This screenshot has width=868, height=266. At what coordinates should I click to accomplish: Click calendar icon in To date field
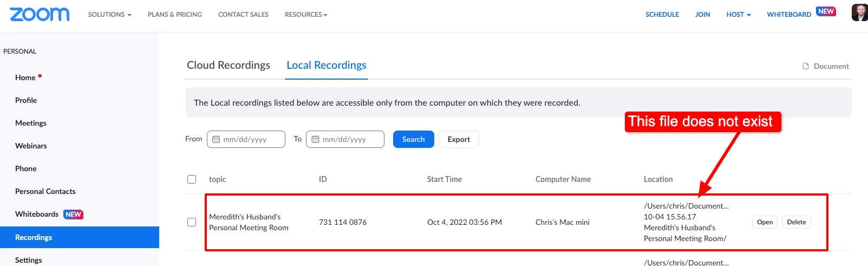pos(315,139)
